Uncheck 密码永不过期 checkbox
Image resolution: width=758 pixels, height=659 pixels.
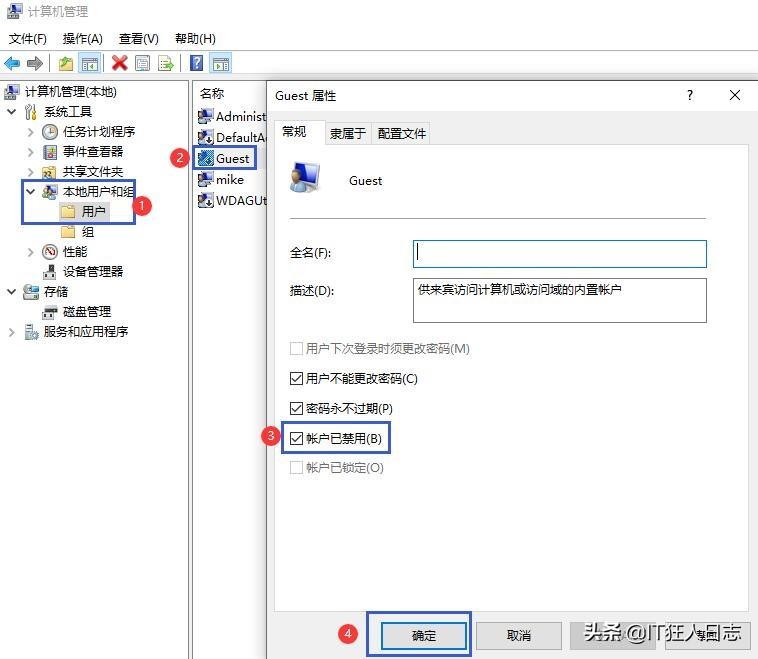coord(296,409)
